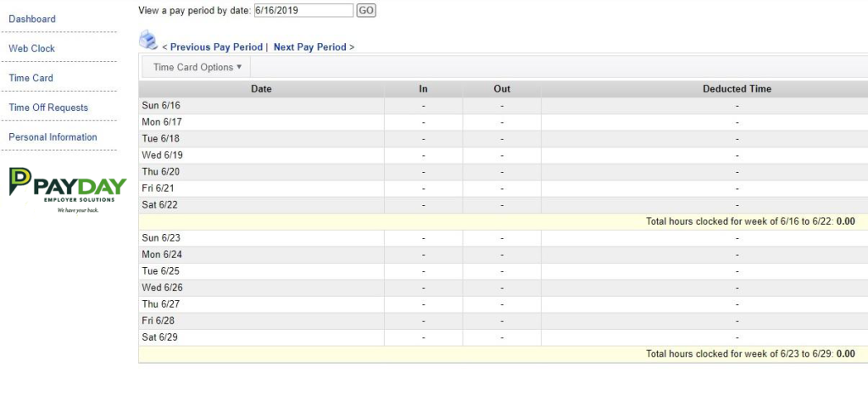Select Time Card in the sidebar
Screen dimensions: 868x406
(31, 78)
